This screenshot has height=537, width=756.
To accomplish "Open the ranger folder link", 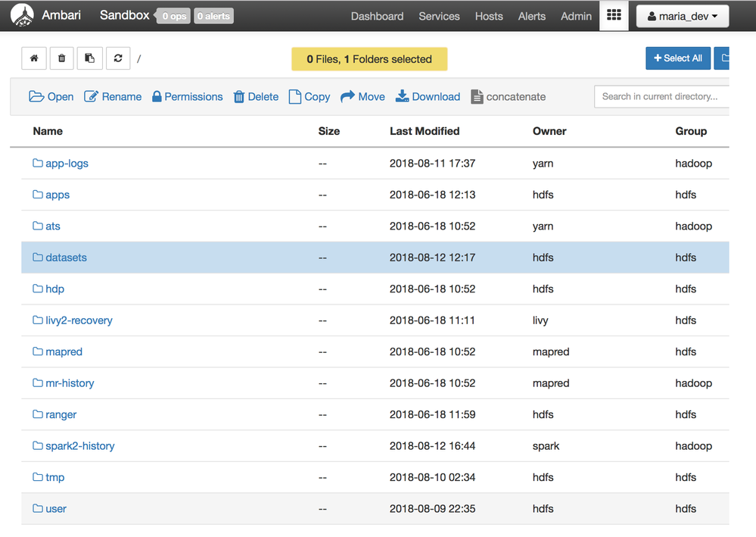I will (x=61, y=414).
